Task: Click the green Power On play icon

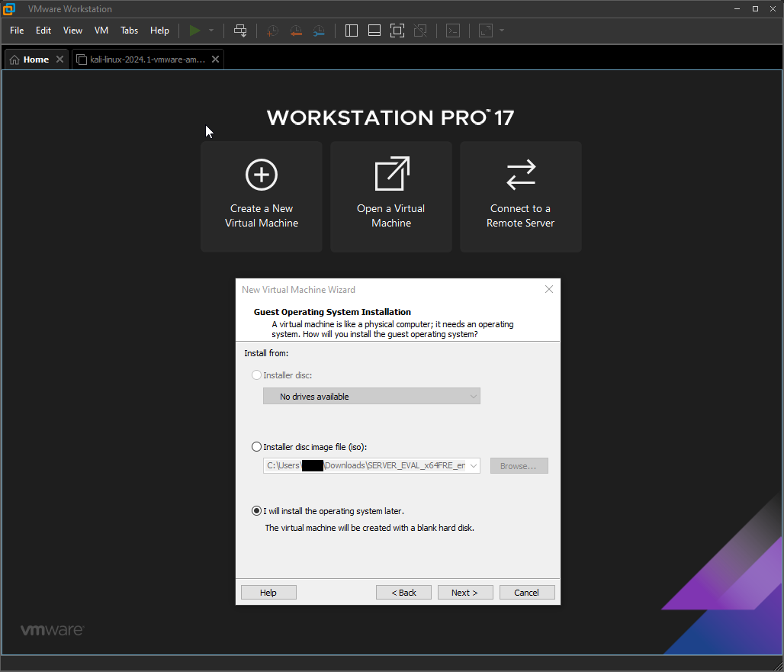Action: point(194,31)
